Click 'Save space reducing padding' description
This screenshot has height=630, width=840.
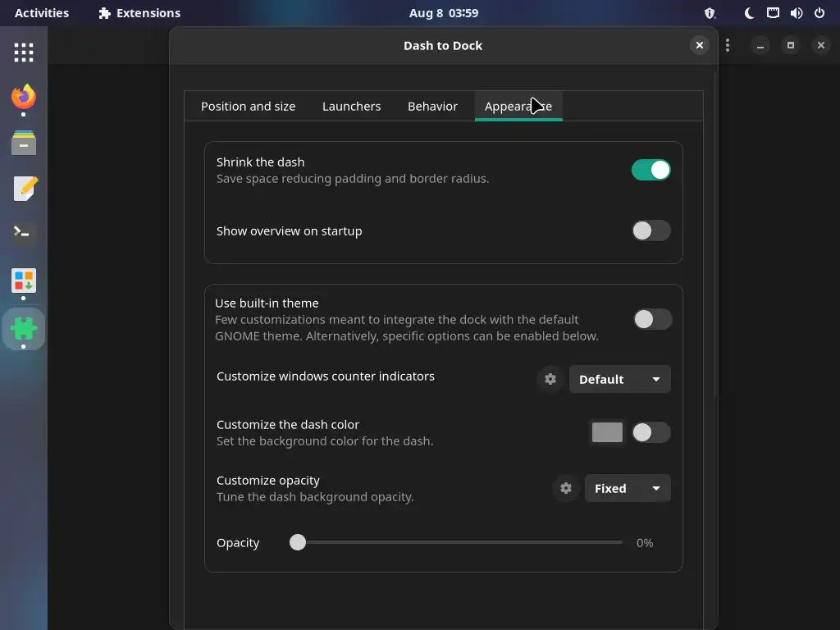(353, 179)
